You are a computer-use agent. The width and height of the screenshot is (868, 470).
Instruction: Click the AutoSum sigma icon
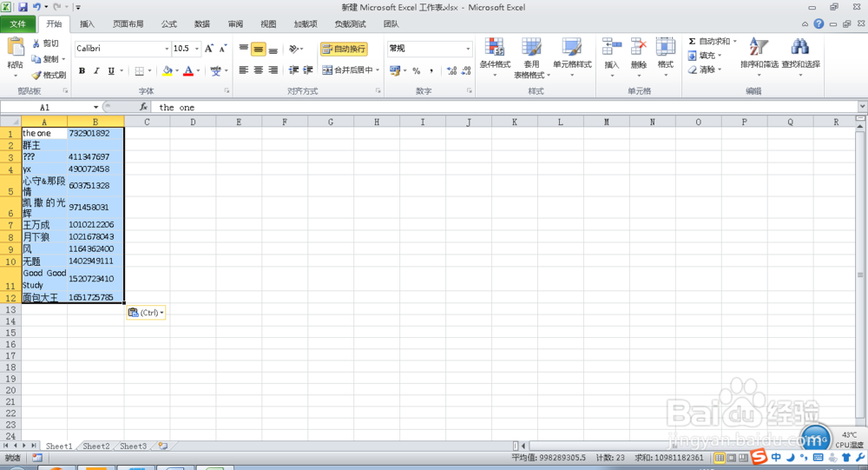pos(692,42)
